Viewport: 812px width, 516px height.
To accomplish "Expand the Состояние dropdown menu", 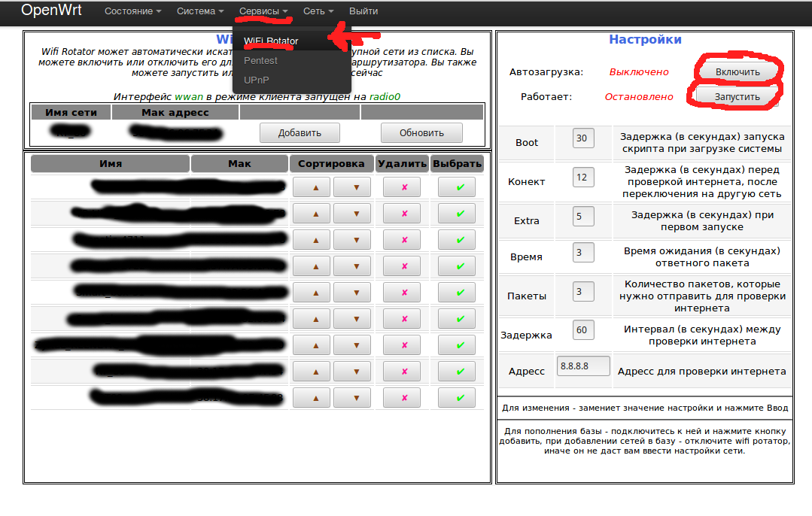I will click(133, 11).
